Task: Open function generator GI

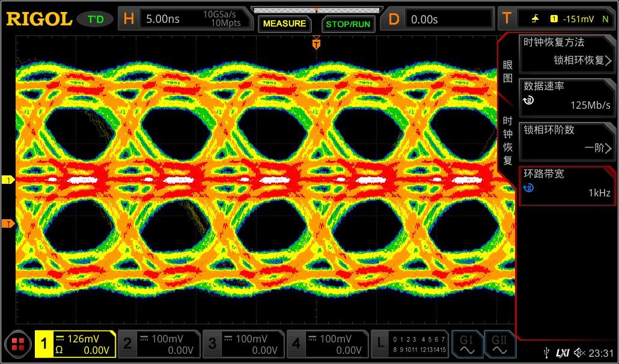Action: [467, 344]
